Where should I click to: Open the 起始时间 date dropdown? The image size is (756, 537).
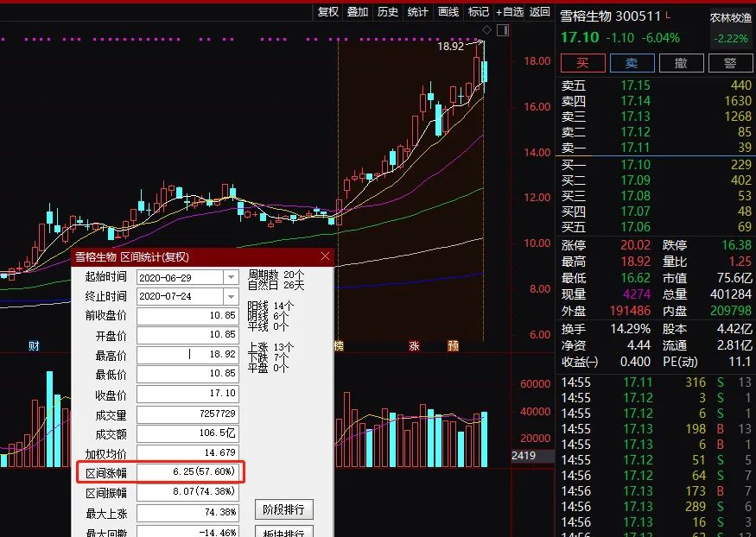click(231, 277)
